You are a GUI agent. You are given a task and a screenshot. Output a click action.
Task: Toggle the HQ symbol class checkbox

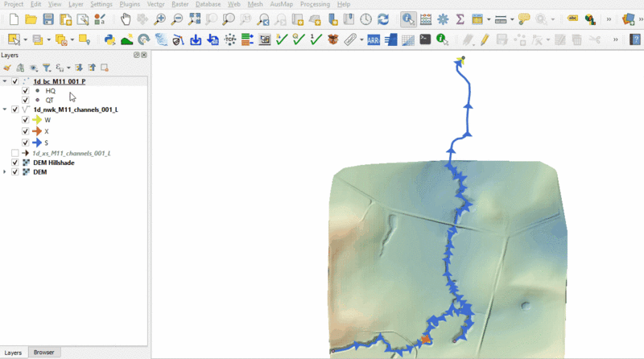pos(26,91)
